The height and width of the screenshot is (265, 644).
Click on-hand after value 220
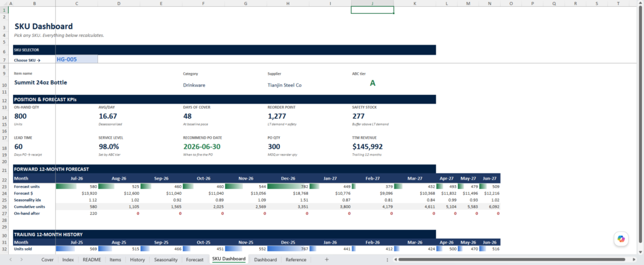pos(93,213)
